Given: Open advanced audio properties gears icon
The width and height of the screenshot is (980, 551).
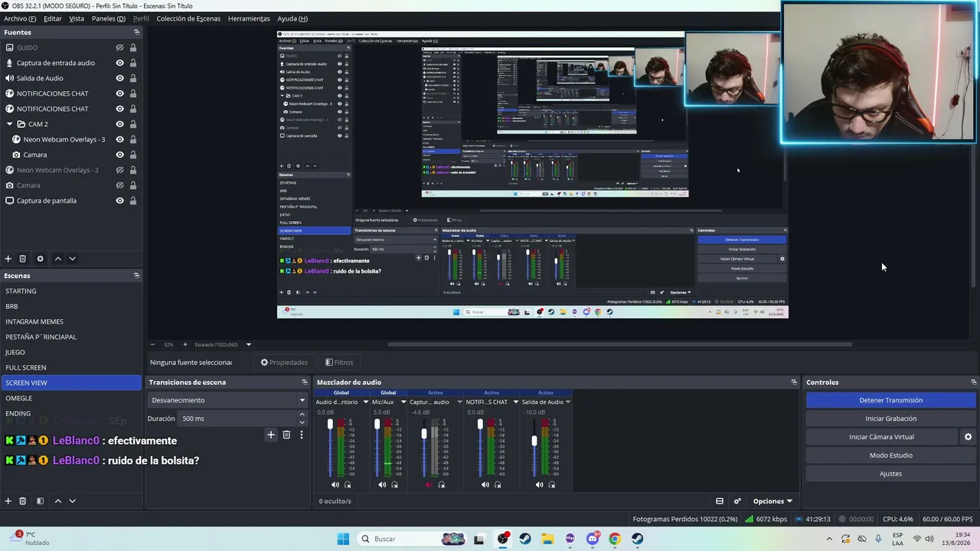Looking at the screenshot, I should (x=737, y=501).
